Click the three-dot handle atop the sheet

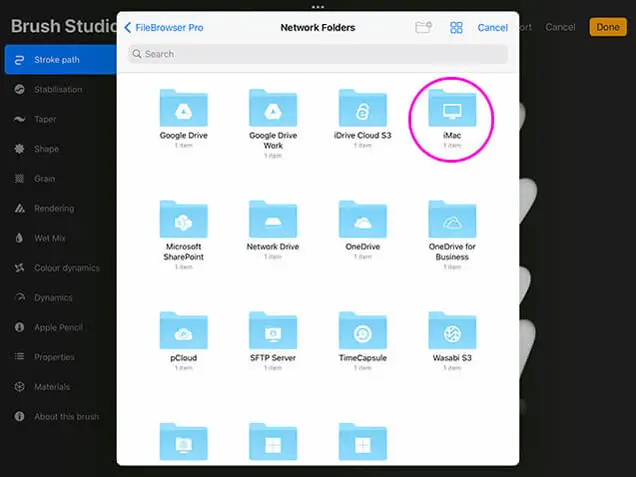coord(318,7)
